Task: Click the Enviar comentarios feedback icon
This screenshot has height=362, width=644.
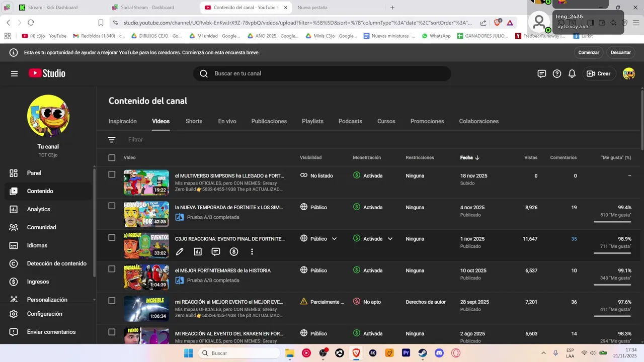Action: point(14,332)
